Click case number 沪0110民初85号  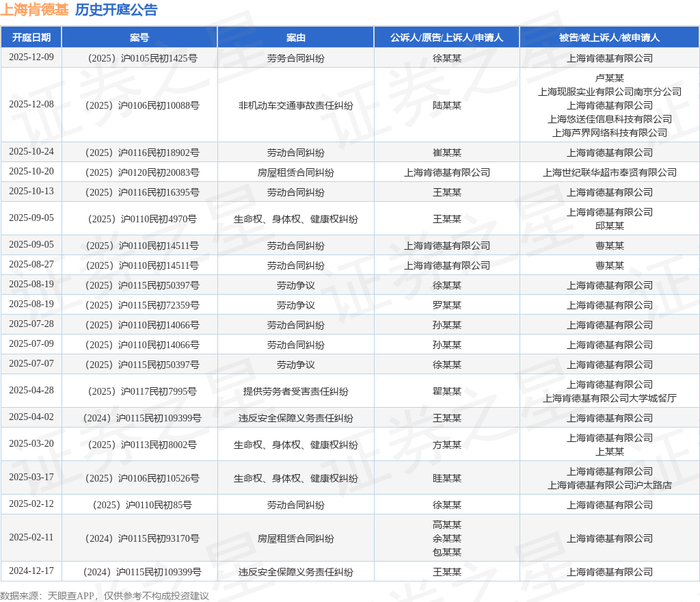[x=142, y=505]
